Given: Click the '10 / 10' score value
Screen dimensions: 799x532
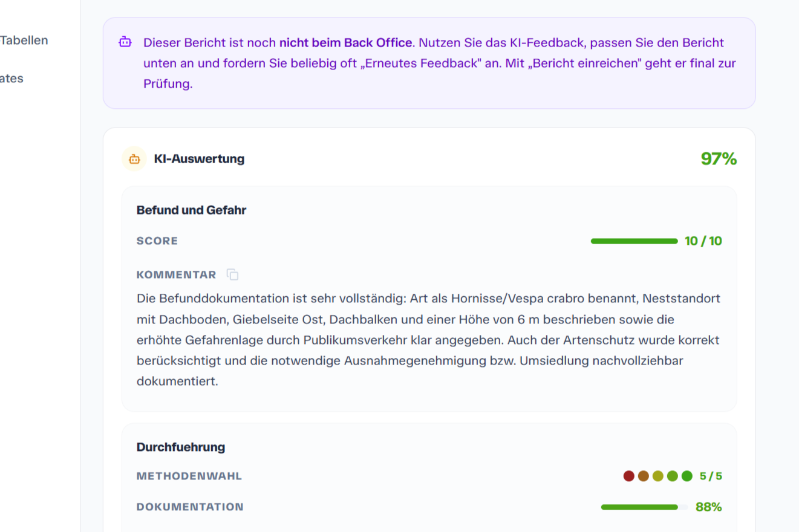Looking at the screenshot, I should pos(703,241).
